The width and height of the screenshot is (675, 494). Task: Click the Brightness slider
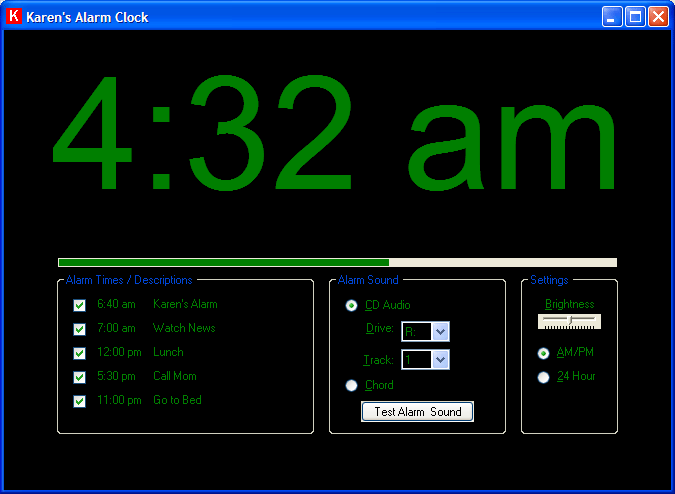[569, 321]
